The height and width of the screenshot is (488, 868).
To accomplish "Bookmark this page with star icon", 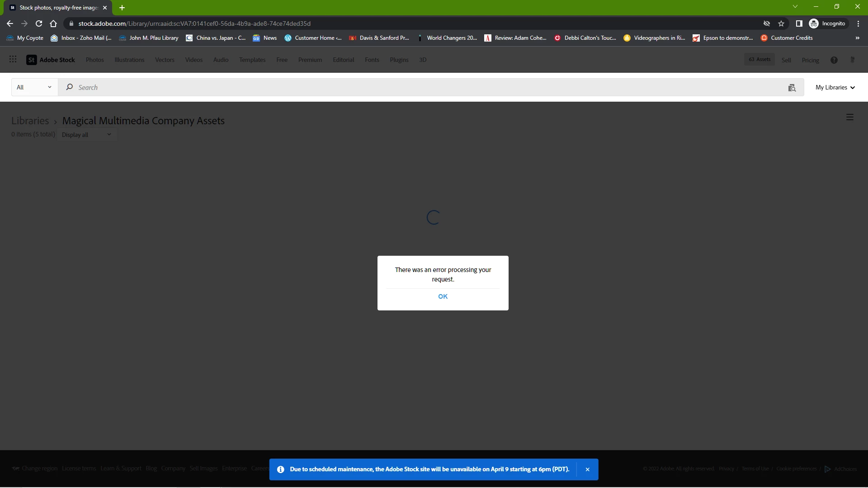I will [781, 23].
